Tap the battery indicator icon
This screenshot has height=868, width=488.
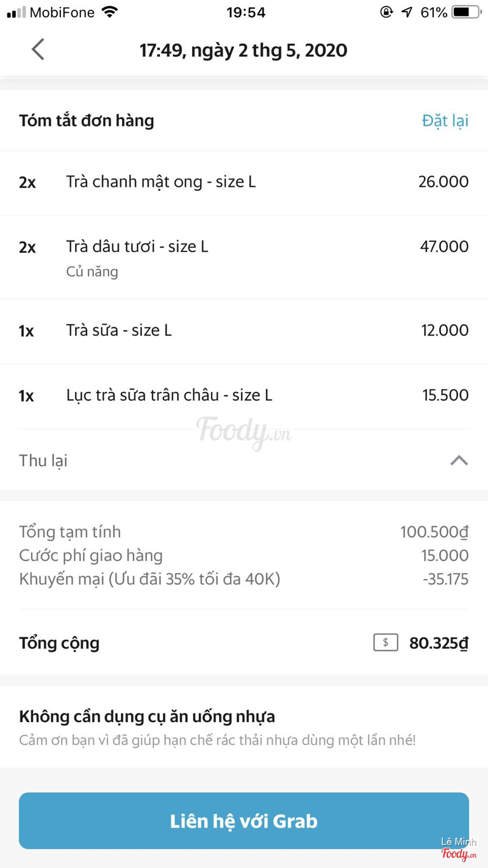click(x=467, y=12)
